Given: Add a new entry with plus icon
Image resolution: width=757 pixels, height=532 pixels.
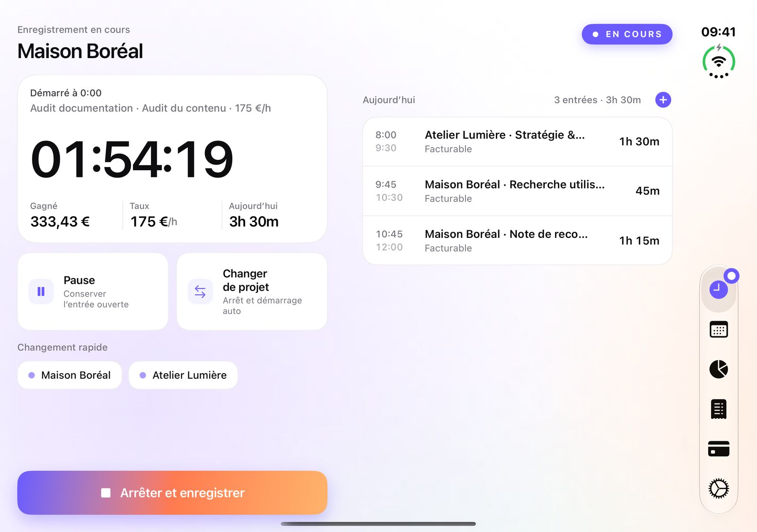Looking at the screenshot, I should [663, 100].
